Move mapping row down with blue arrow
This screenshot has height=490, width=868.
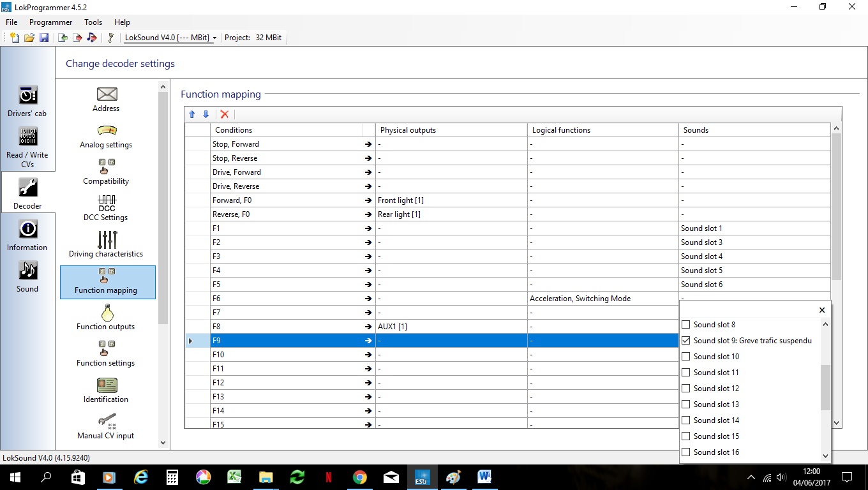click(206, 114)
